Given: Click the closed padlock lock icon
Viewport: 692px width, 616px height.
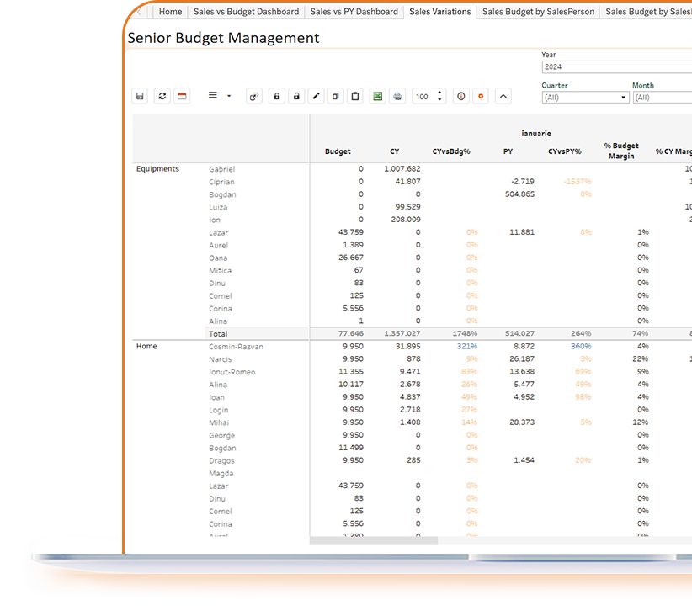Looking at the screenshot, I should (x=276, y=97).
